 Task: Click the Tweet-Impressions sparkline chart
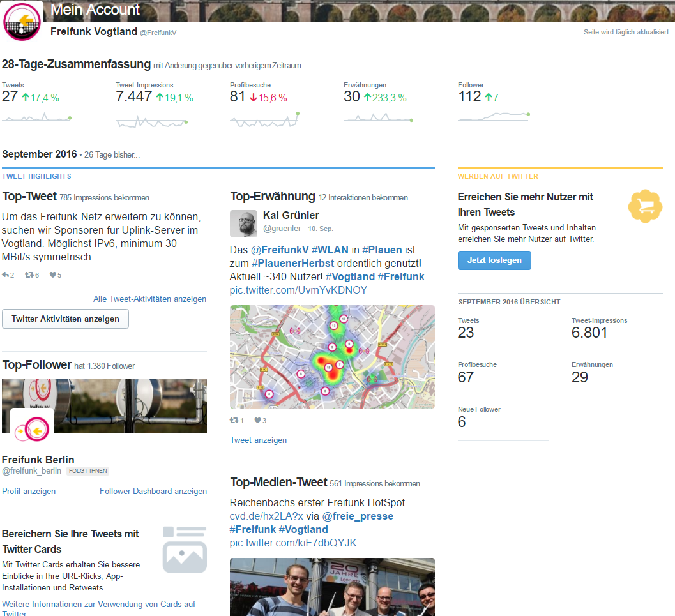151,121
